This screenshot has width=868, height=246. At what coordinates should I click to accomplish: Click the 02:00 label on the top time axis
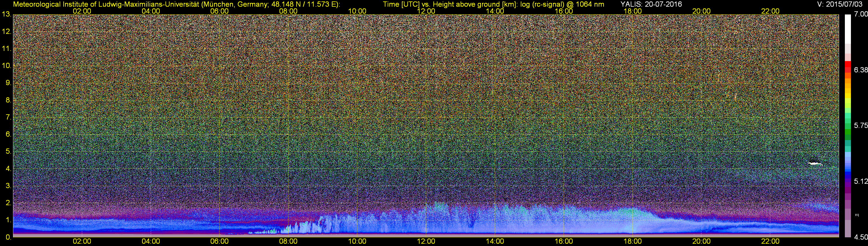82,11
